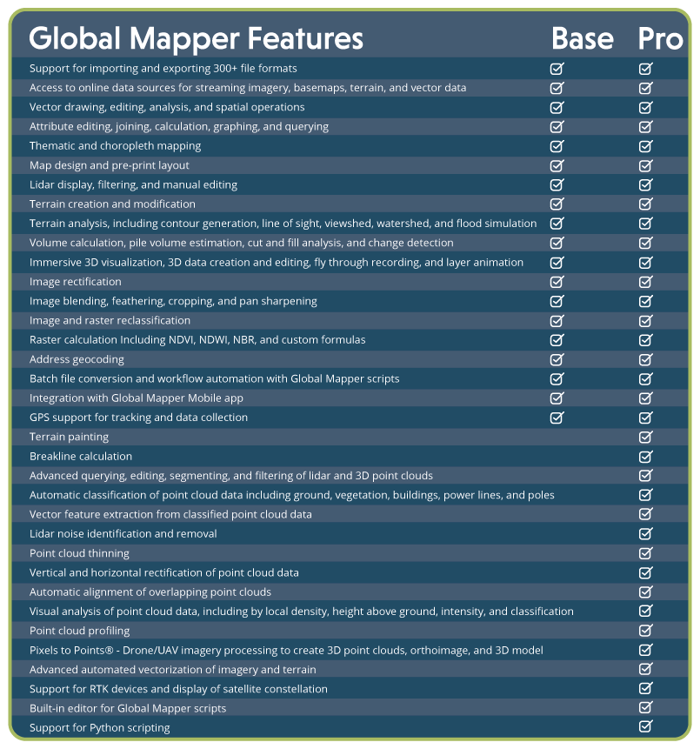Click text 'Vertical and horizontal rectification of point cloud data'
The width and height of the screenshot is (700, 749).
pyautogui.click(x=164, y=572)
